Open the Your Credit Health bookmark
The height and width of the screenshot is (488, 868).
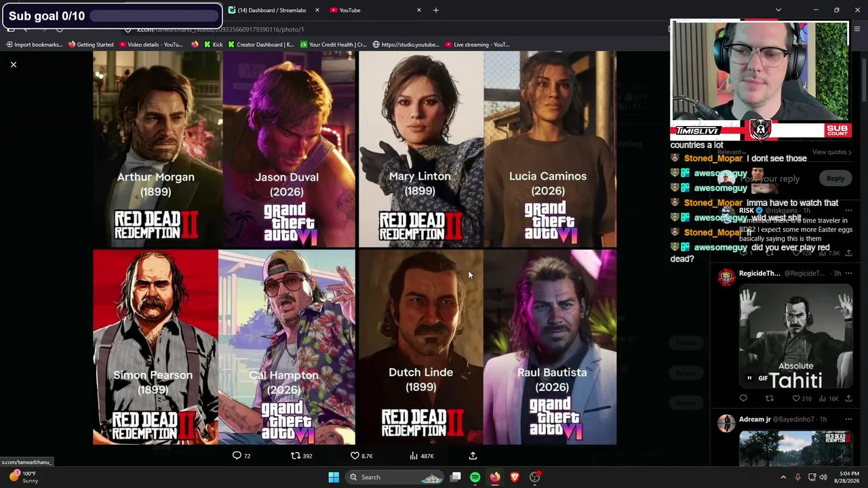pos(333,45)
